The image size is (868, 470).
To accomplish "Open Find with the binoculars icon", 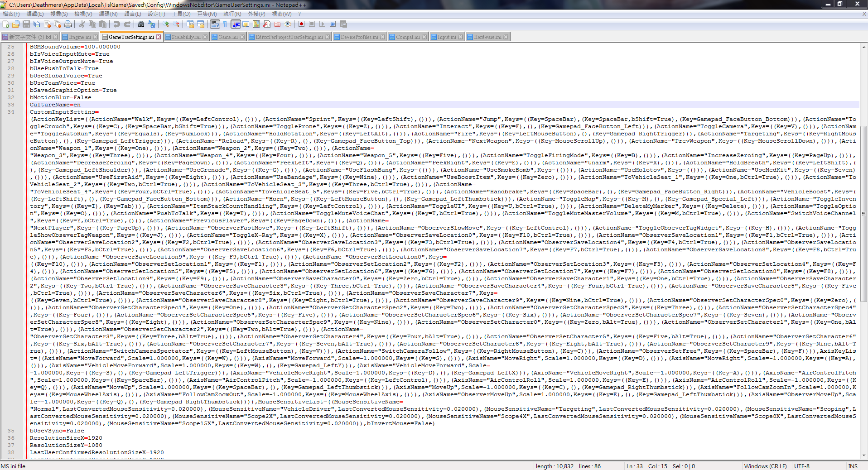I will coord(141,24).
